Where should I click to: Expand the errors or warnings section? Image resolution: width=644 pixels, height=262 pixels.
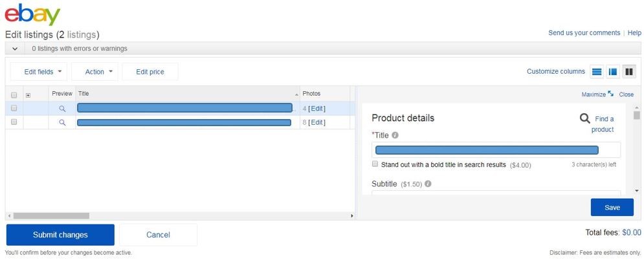[15, 49]
